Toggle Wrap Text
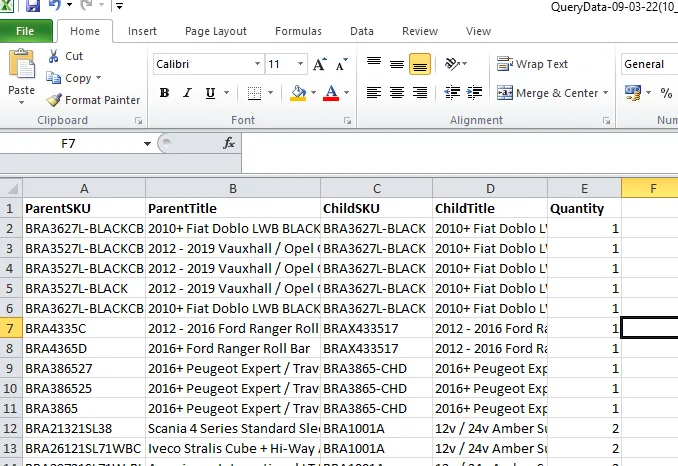 point(532,64)
